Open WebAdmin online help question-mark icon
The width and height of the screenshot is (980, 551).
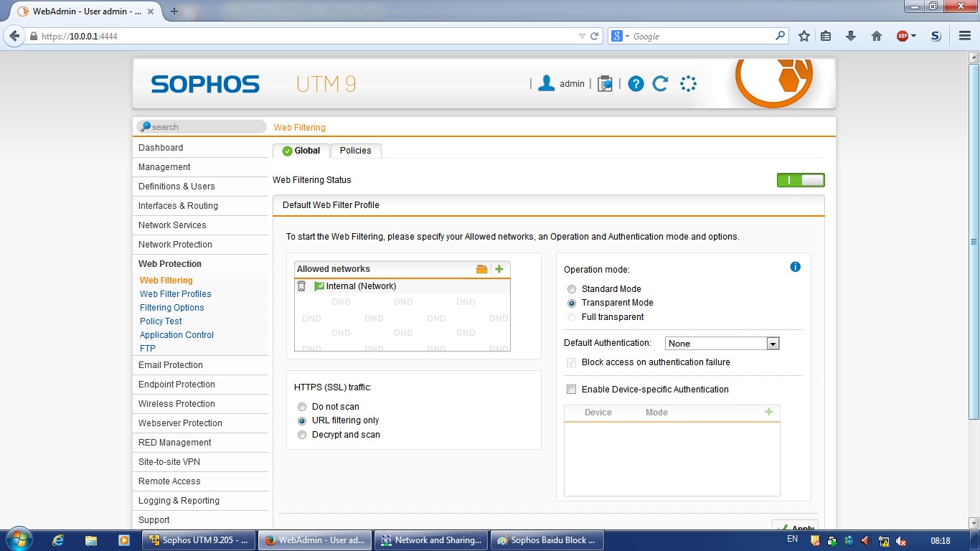pyautogui.click(x=636, y=84)
